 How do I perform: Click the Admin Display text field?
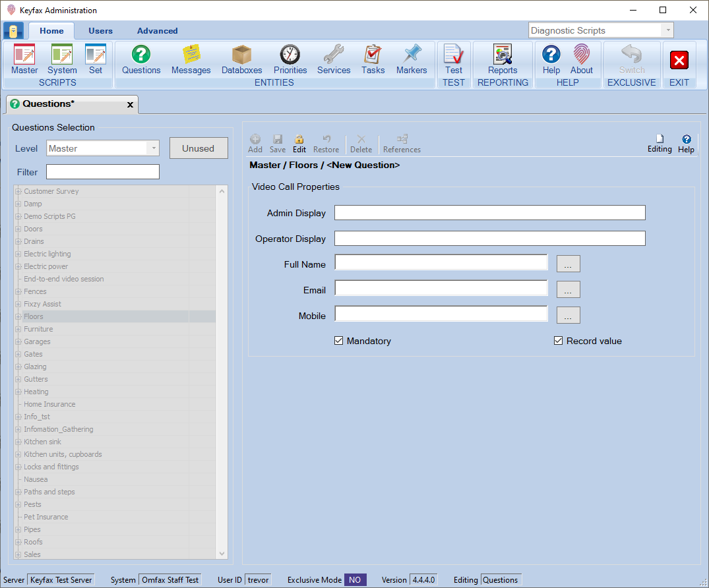[489, 213]
